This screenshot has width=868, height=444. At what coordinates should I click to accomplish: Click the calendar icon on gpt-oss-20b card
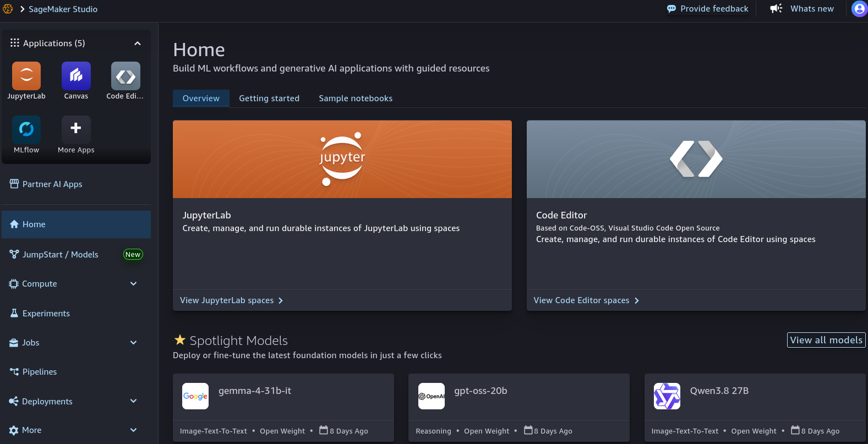click(x=528, y=430)
